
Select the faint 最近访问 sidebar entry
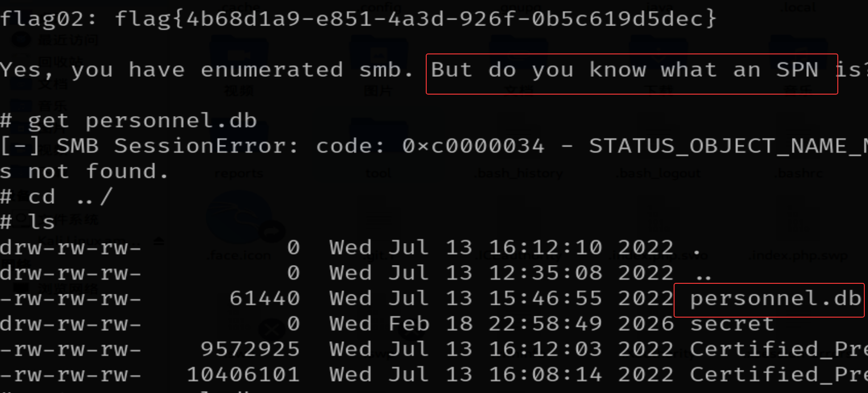pos(68,40)
